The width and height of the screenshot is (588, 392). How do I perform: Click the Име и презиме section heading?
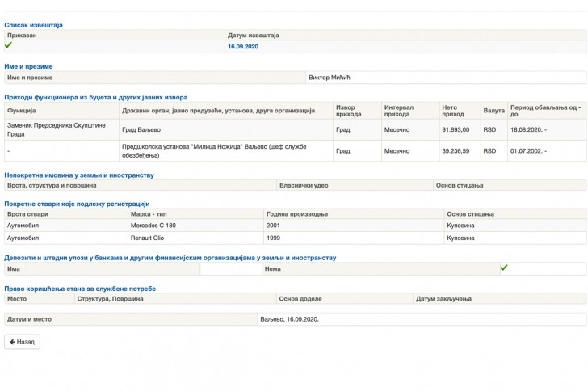(28, 66)
